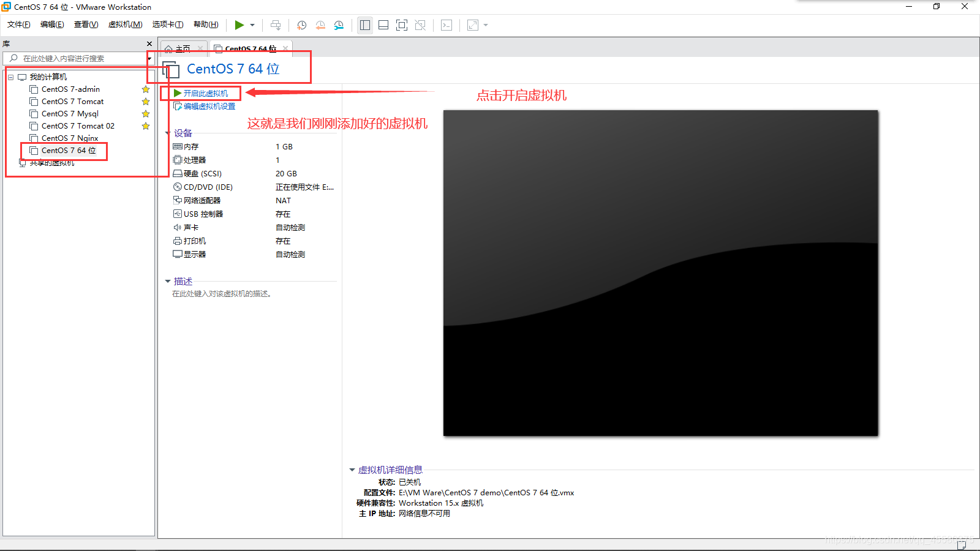
Task: Collapse the 虚拟机详细信息 section
Action: (x=352, y=470)
